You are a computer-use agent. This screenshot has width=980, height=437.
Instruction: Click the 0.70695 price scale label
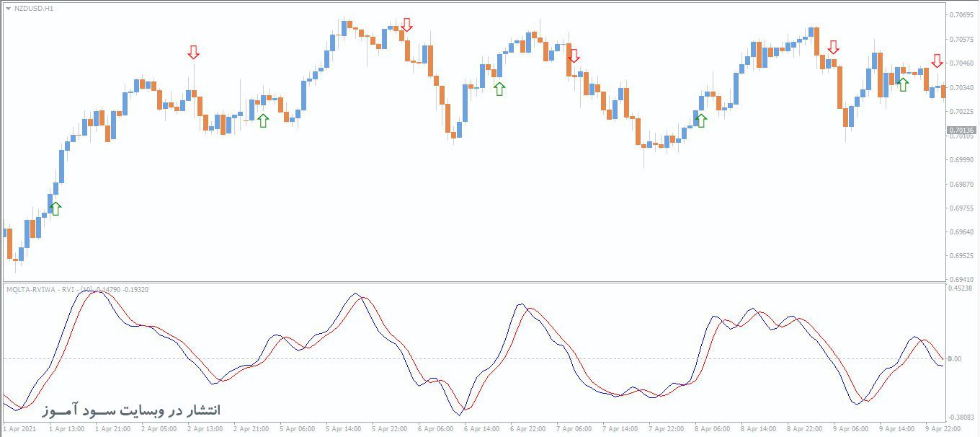click(961, 14)
